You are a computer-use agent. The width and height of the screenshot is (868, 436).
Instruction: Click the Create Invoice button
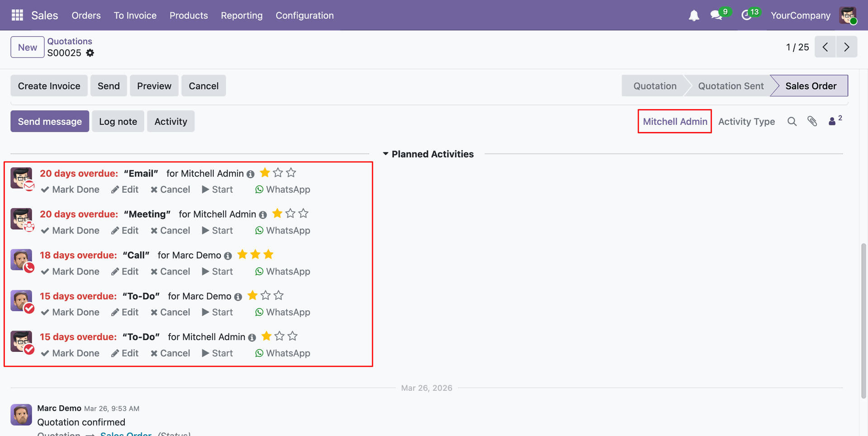tap(49, 86)
